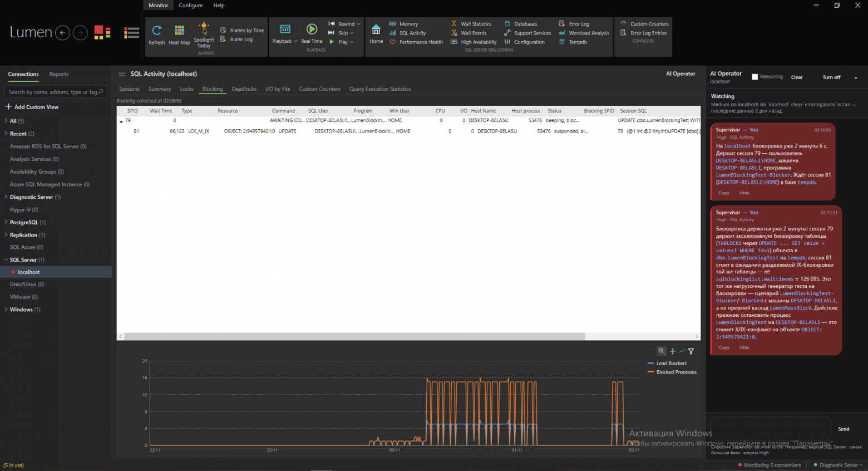Expand the Windows node
Screen dimensions: 868x471
coord(6,310)
